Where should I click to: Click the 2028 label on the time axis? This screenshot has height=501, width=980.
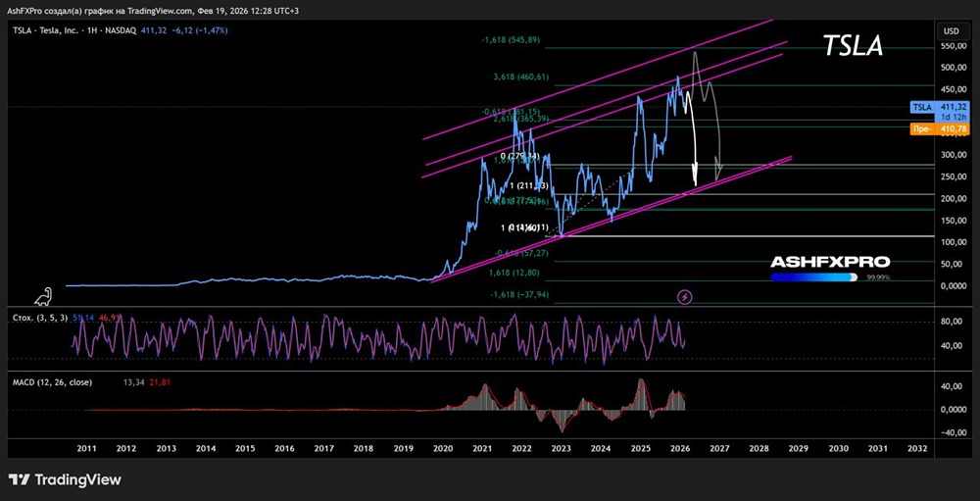point(759,448)
